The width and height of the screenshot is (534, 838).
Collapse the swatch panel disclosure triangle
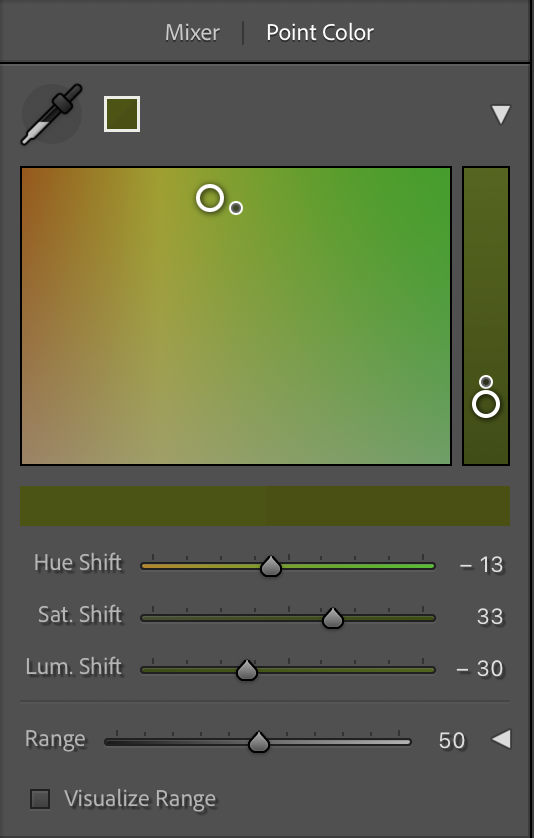click(500, 114)
